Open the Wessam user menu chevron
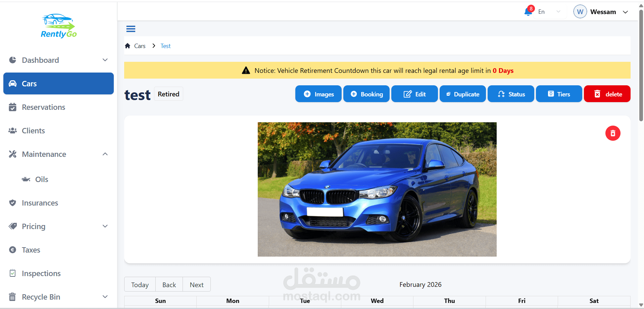Screen dimensions: 644x309 (626, 12)
